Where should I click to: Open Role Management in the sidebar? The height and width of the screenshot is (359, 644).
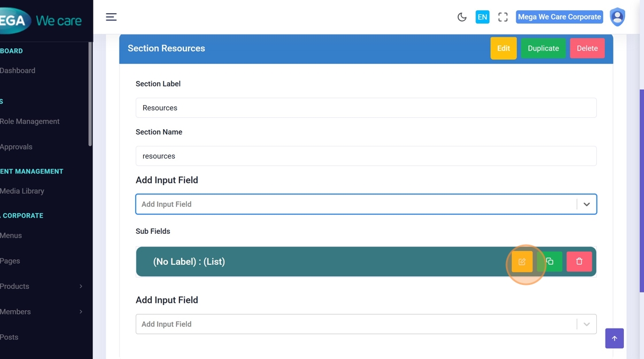coord(30,121)
